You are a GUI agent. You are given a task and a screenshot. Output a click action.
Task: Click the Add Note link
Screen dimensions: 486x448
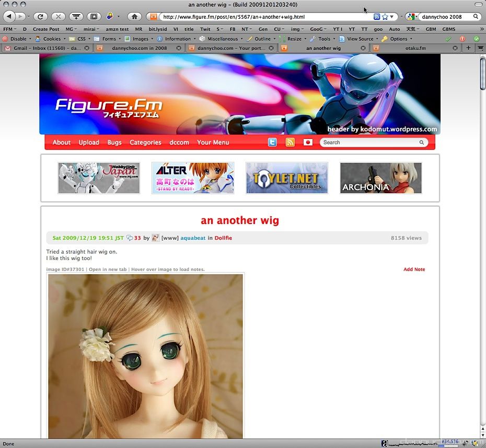(x=414, y=269)
